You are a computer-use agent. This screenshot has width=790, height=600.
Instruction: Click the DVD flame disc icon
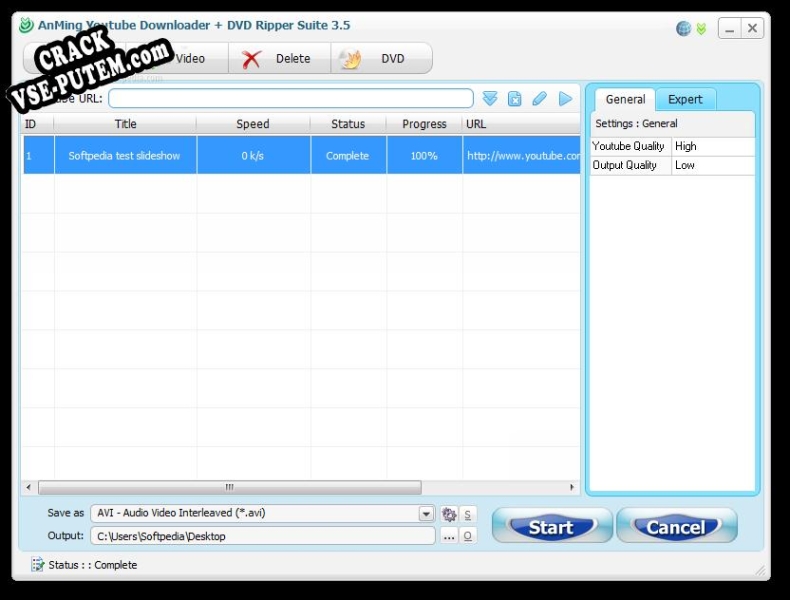[351, 59]
